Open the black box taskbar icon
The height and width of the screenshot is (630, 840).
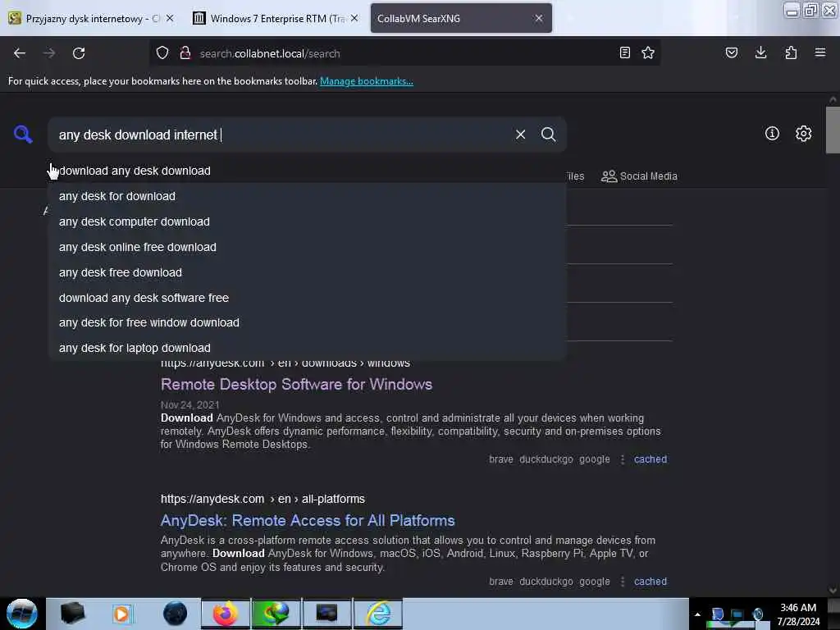(73, 614)
